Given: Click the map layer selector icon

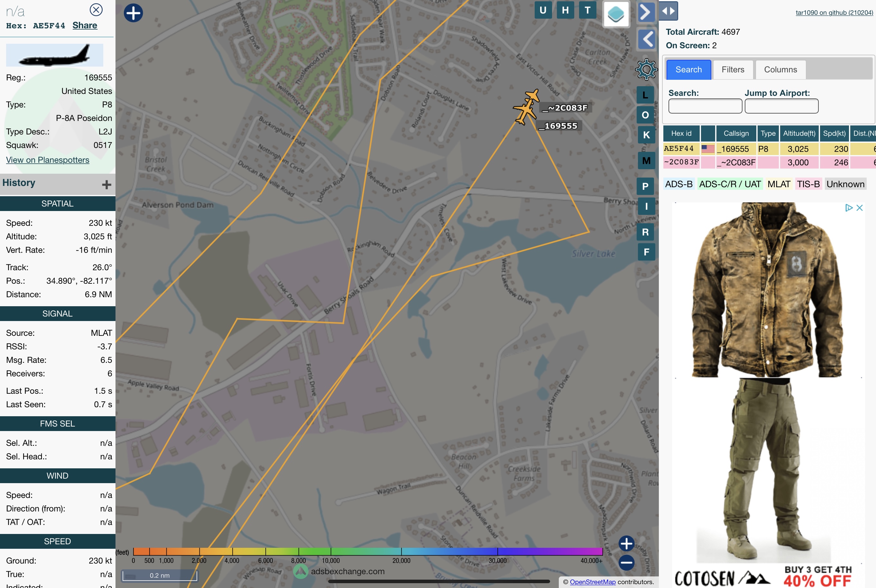Looking at the screenshot, I should [615, 14].
